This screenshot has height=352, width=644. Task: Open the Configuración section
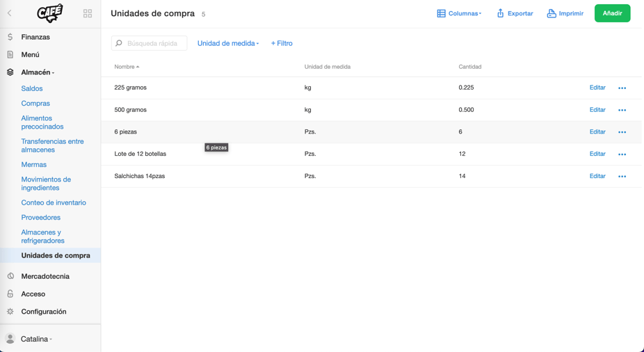(x=44, y=312)
